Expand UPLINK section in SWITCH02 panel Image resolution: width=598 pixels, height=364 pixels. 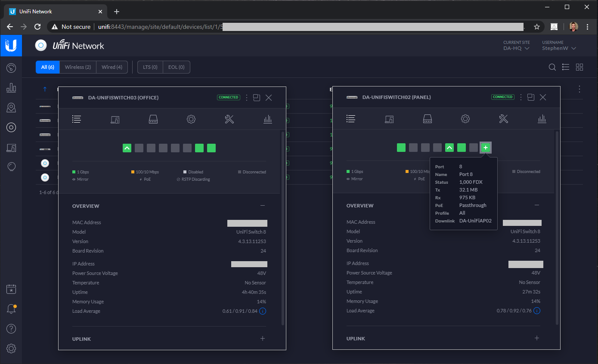537,338
